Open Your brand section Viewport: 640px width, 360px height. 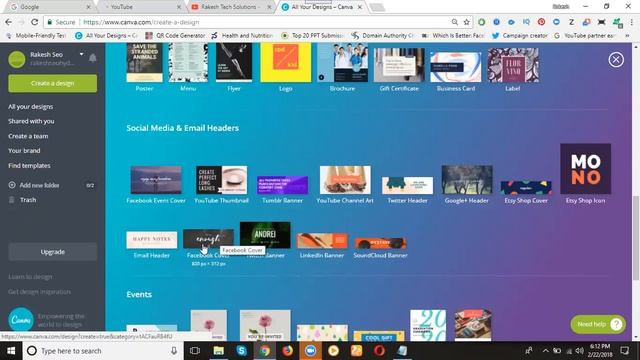(24, 151)
